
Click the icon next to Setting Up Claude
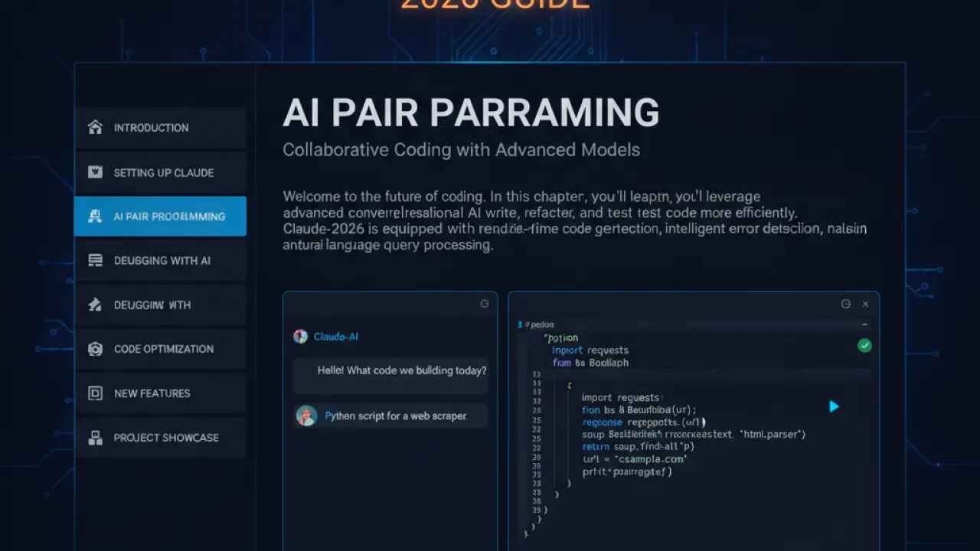[95, 172]
